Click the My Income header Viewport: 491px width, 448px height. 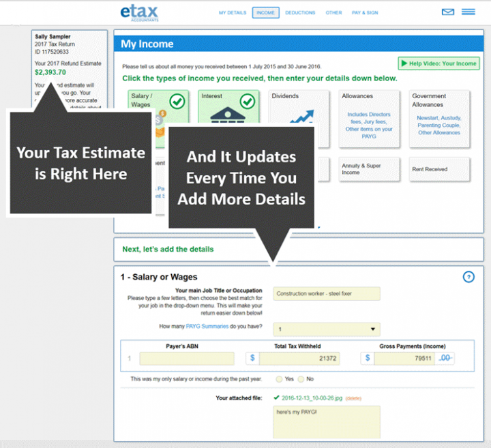[147, 44]
